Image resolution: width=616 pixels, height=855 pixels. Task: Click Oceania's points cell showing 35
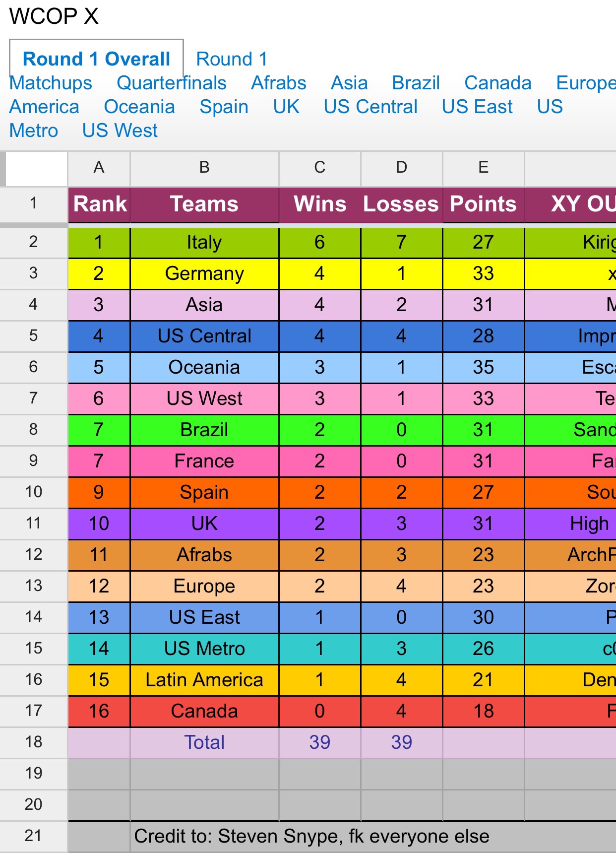(483, 367)
